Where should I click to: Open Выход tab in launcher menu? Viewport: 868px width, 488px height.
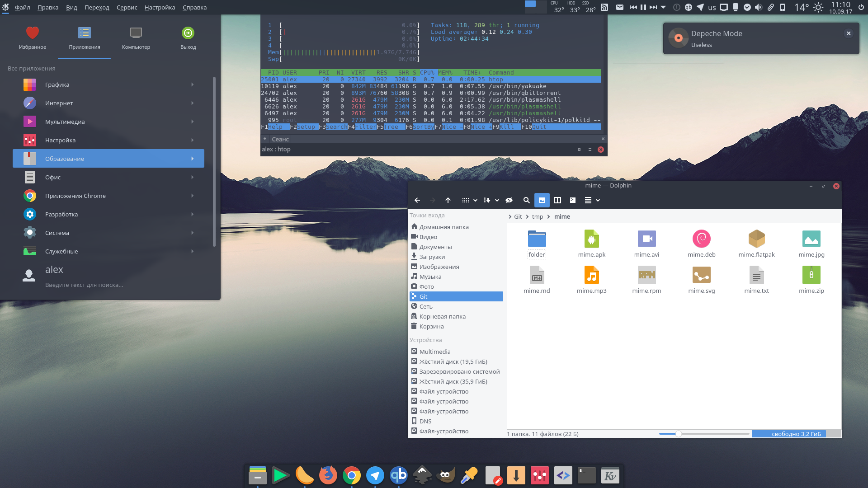(x=188, y=38)
